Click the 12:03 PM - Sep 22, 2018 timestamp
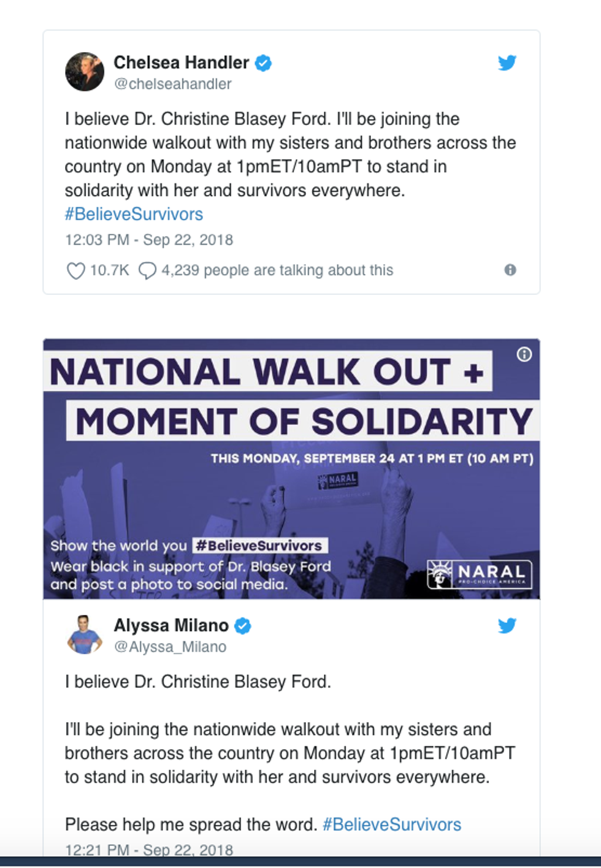The height and width of the screenshot is (868, 601). [x=149, y=240]
